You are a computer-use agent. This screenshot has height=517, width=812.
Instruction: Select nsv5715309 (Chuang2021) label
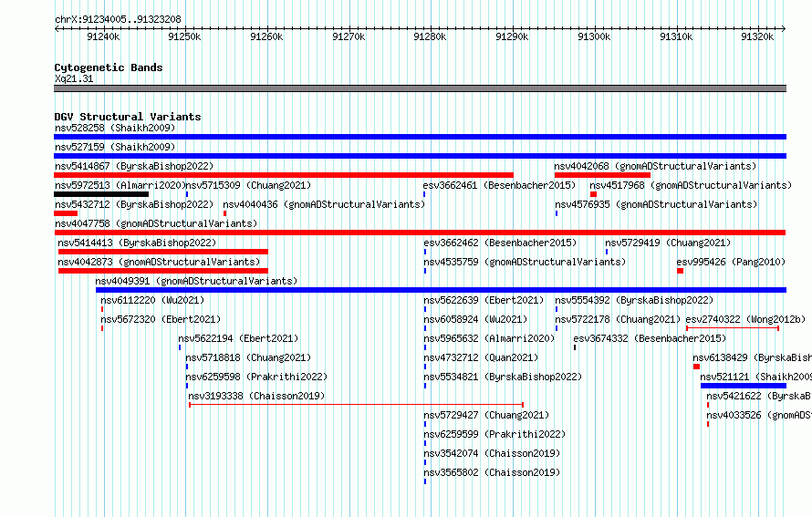tap(248, 185)
